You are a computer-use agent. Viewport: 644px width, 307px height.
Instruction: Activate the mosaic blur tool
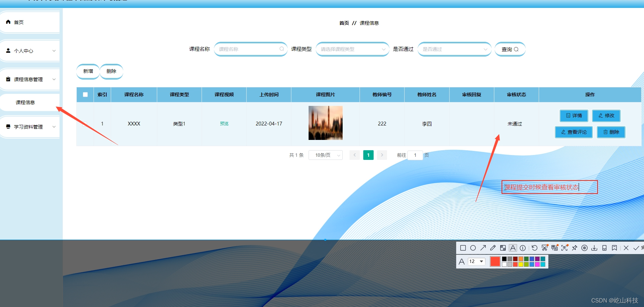coord(503,248)
